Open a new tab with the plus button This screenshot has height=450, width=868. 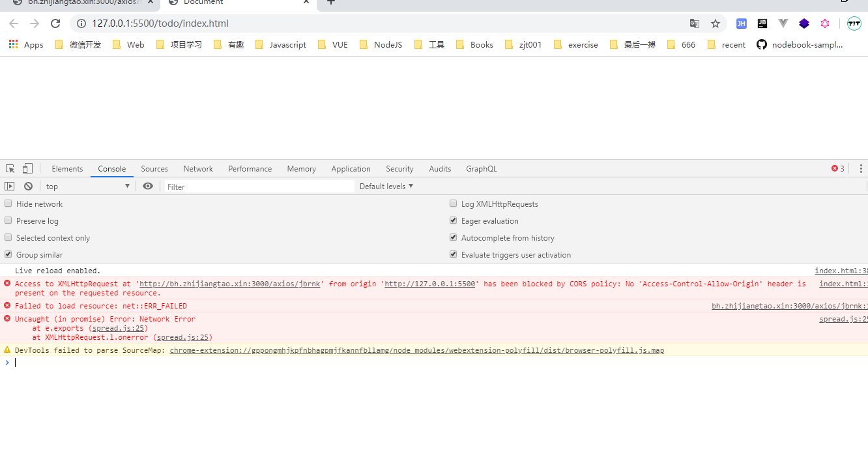click(x=331, y=2)
